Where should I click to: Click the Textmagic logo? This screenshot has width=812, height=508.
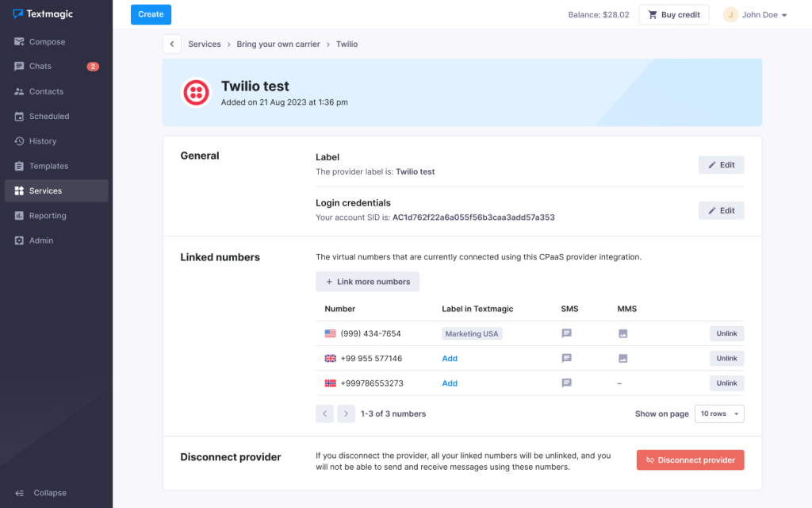[x=43, y=14]
